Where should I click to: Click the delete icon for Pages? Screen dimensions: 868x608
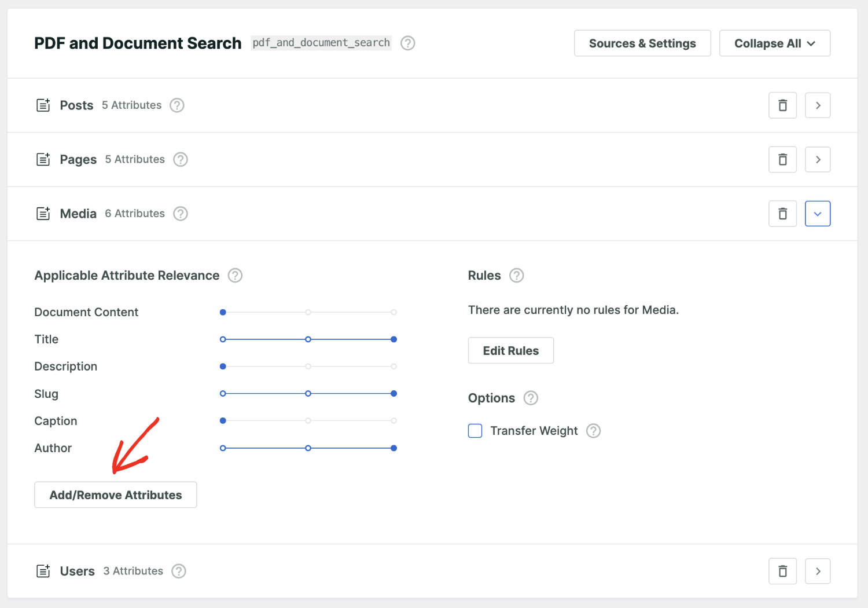click(x=782, y=159)
